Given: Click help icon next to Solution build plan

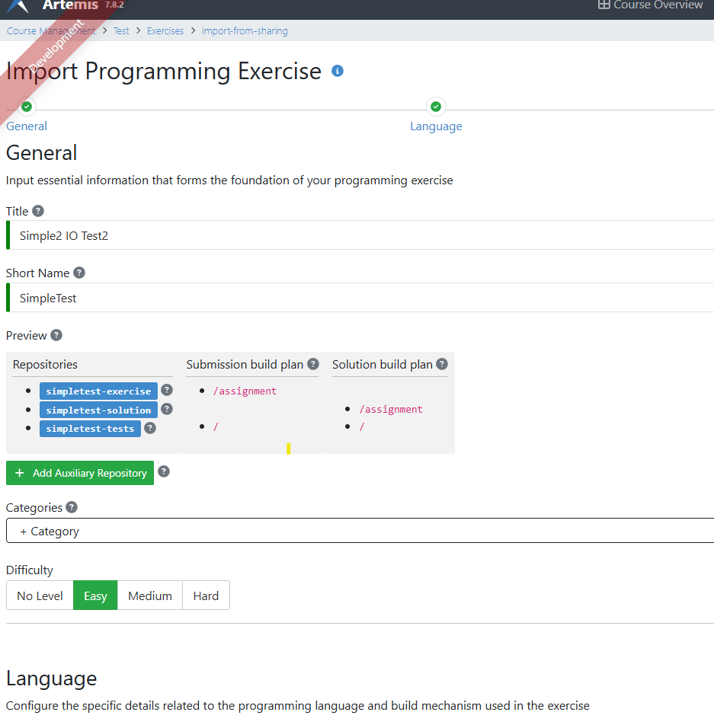Looking at the screenshot, I should coord(442,364).
